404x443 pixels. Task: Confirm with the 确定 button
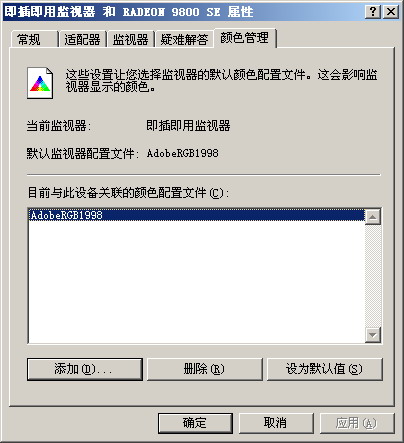(x=195, y=423)
